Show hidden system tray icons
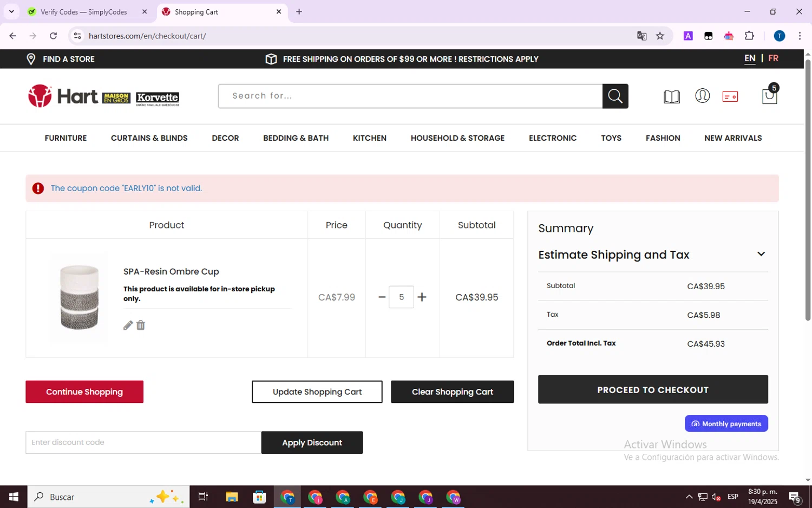The height and width of the screenshot is (508, 812). pos(689,497)
